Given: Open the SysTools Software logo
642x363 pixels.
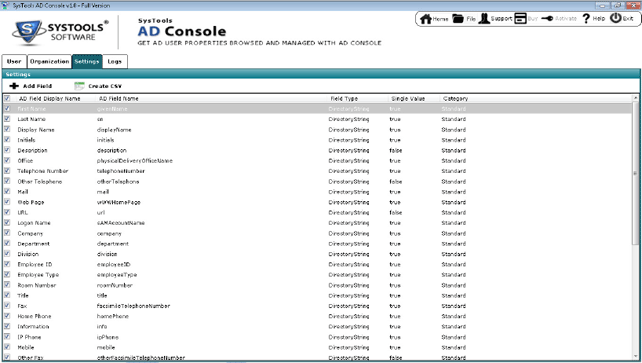Looking at the screenshot, I should point(61,32).
